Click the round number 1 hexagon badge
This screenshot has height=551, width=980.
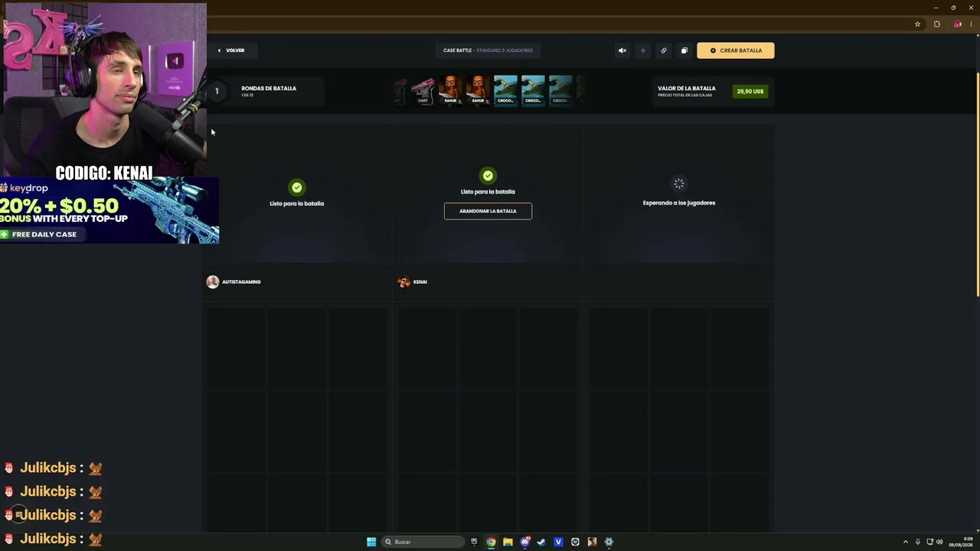click(x=217, y=91)
